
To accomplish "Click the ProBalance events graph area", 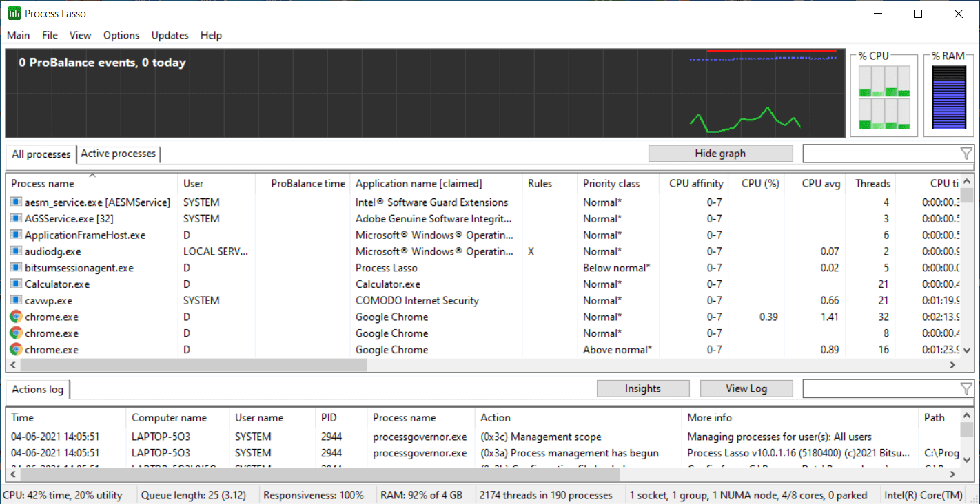I will (x=425, y=93).
